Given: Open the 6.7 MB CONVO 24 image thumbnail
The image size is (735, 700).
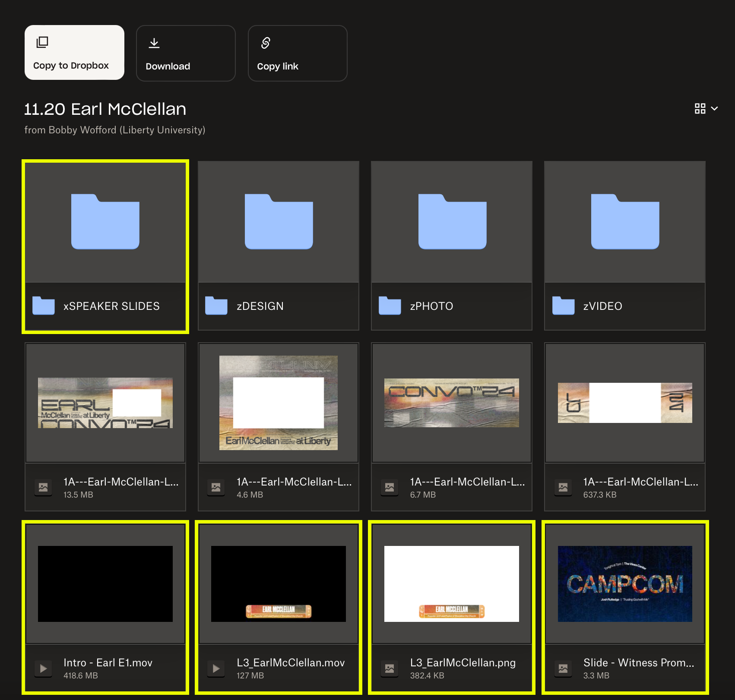Looking at the screenshot, I should coord(452,403).
